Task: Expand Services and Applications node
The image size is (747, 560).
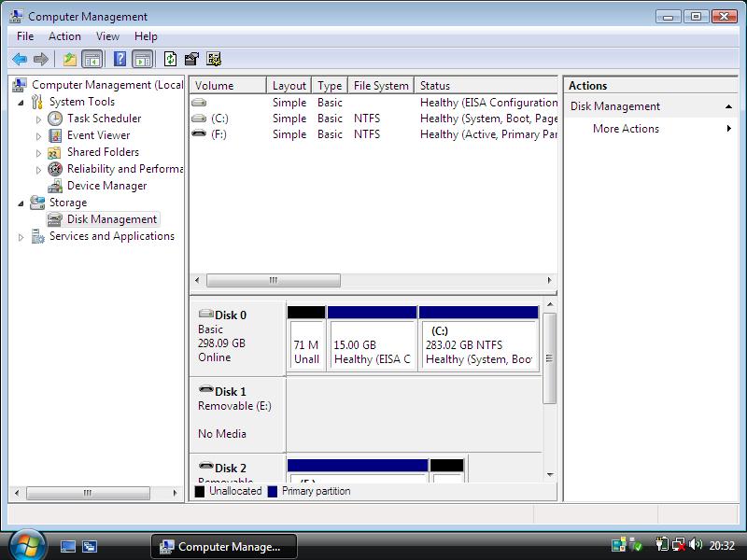Action: point(21,237)
